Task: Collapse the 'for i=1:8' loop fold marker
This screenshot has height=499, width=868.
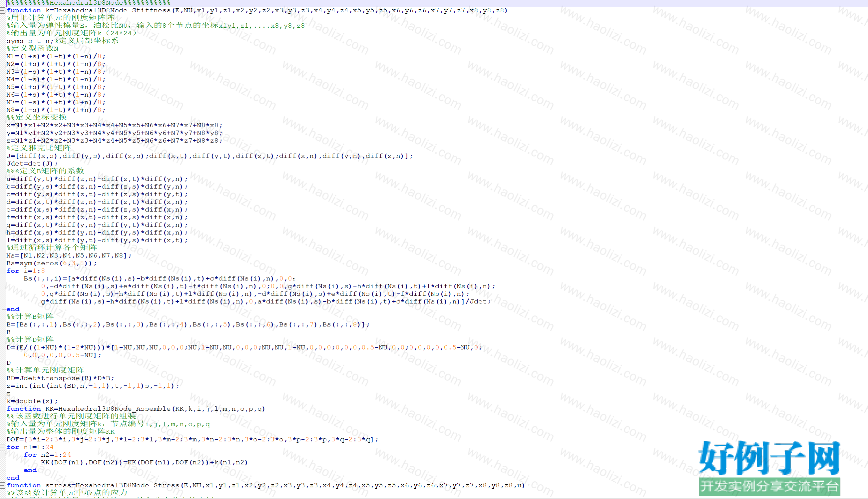Action: 2,271
